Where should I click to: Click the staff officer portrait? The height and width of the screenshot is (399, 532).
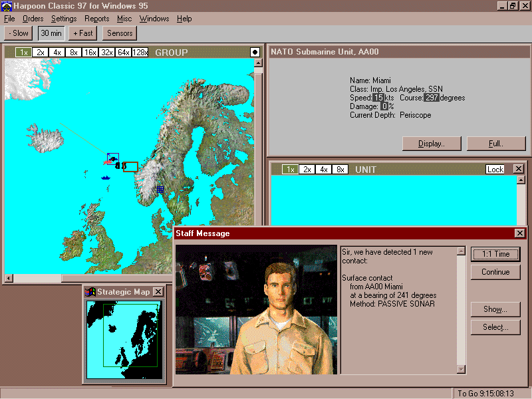(x=256, y=310)
